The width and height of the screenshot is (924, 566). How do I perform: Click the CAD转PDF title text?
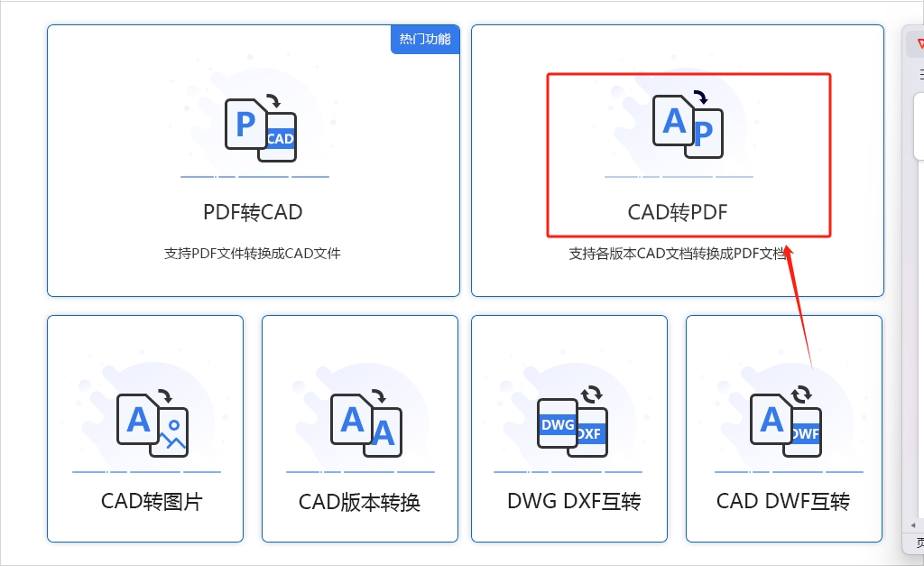coord(678,212)
